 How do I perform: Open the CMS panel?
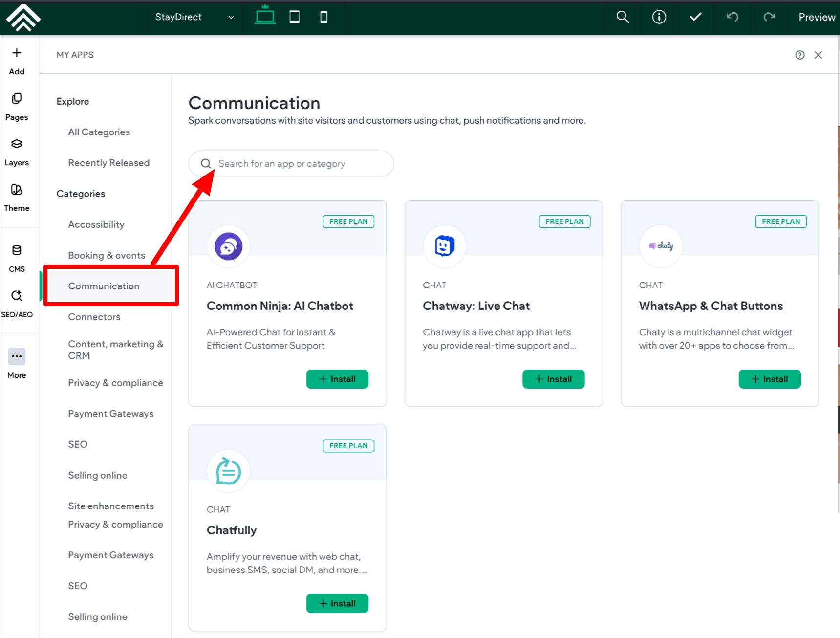[17, 259]
